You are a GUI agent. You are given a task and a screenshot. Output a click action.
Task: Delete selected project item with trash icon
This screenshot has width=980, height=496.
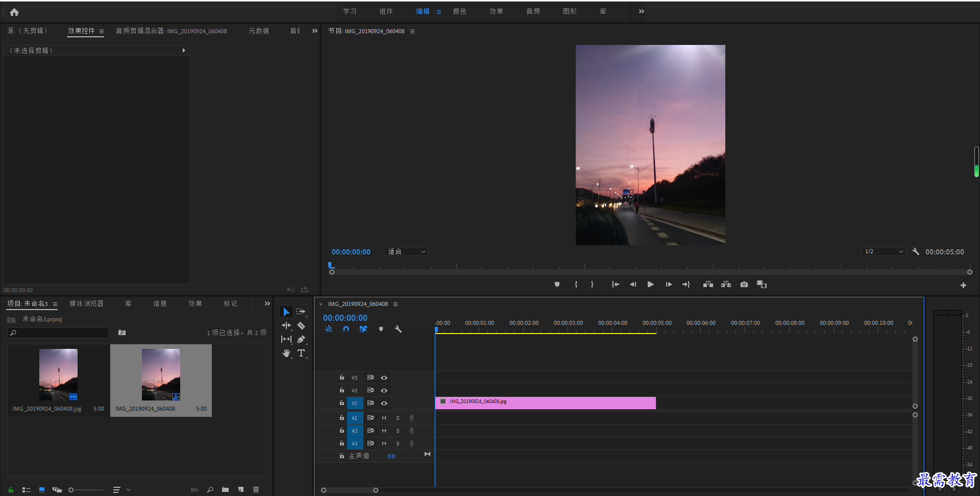click(256, 489)
